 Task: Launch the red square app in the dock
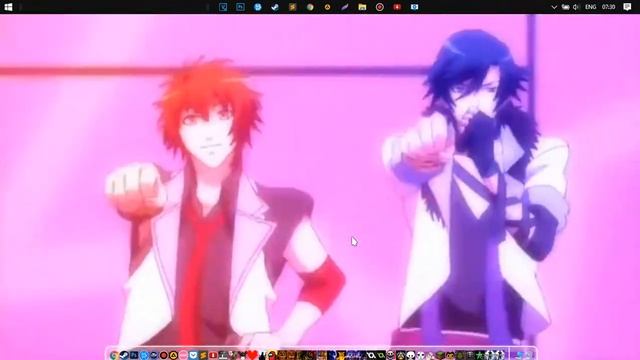coord(213,355)
